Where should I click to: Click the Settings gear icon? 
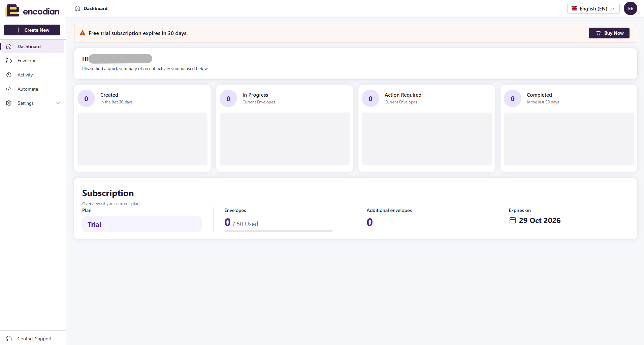(x=9, y=103)
